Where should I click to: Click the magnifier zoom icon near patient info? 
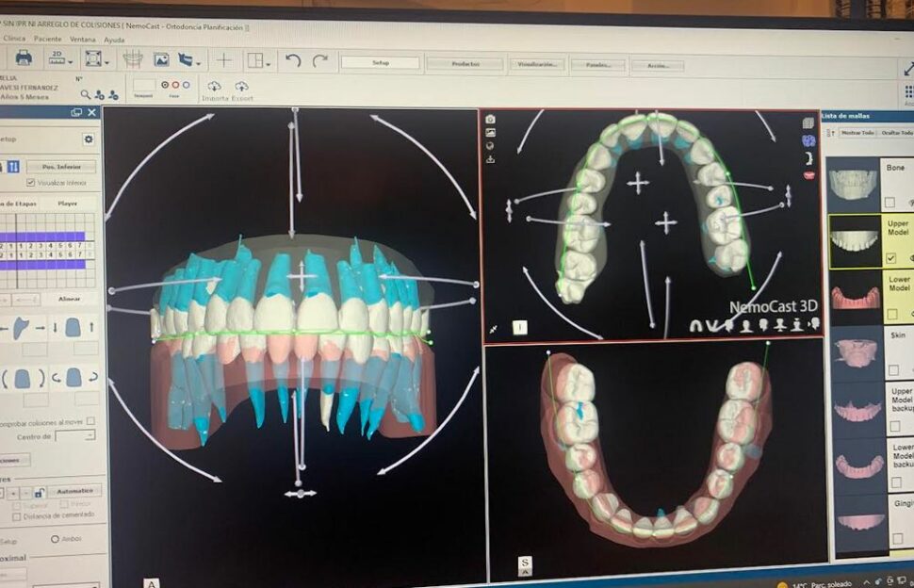(86, 94)
